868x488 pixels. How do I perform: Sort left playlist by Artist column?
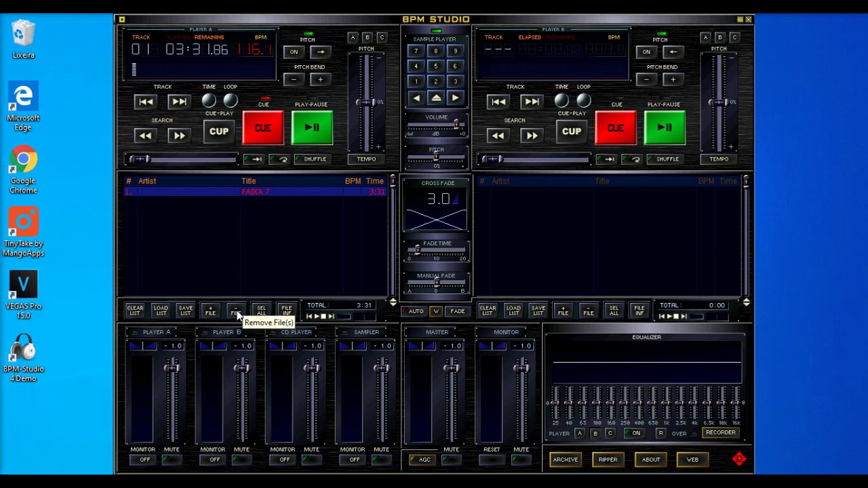(x=147, y=181)
